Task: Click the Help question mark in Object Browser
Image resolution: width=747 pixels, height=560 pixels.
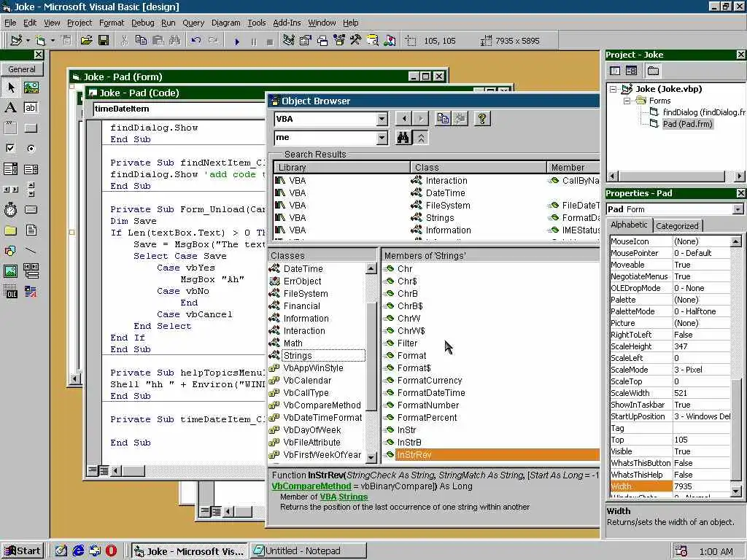Action: [x=481, y=119]
